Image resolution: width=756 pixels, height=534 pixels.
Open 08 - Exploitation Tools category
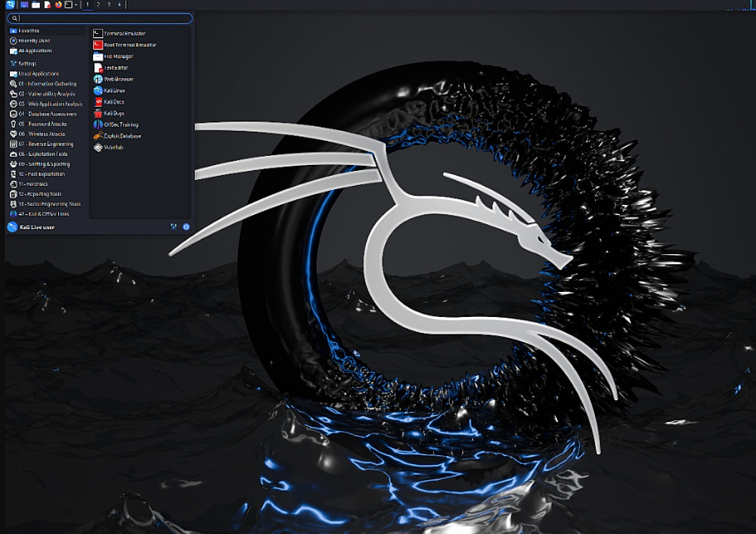click(x=47, y=154)
